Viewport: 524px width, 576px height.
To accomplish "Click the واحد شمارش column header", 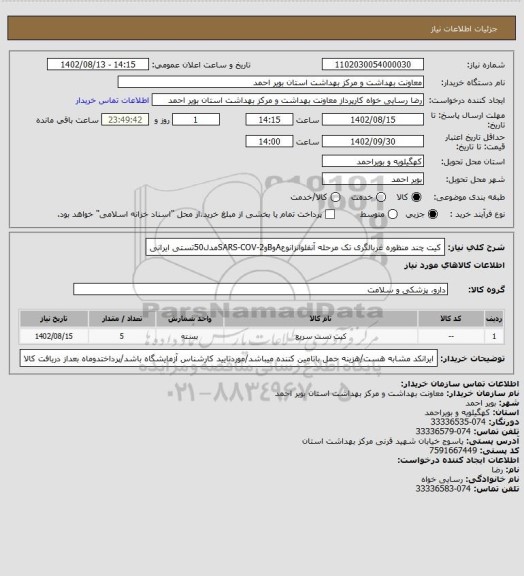I will click(190, 318).
